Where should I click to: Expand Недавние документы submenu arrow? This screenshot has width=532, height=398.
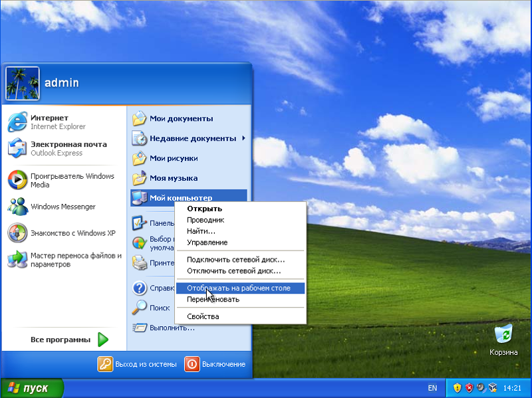[x=243, y=138]
